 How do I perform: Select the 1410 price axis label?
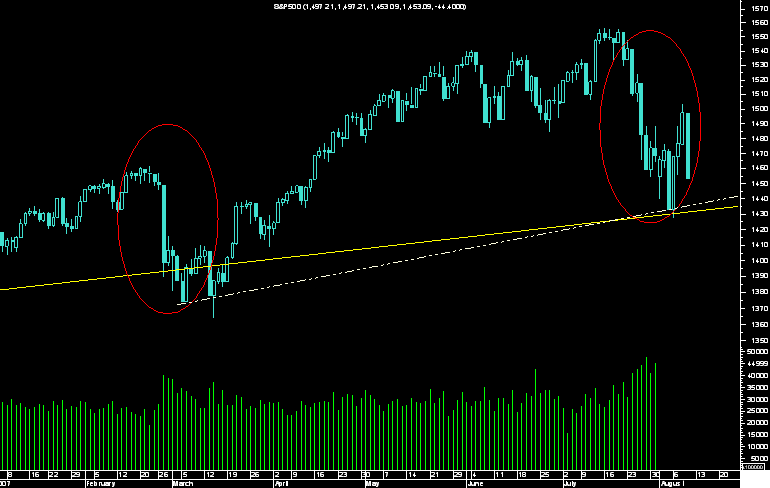coord(760,245)
